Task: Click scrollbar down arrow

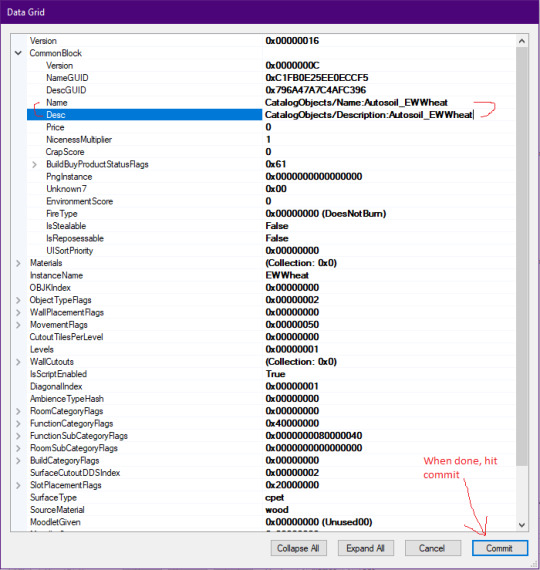Action: (x=522, y=525)
